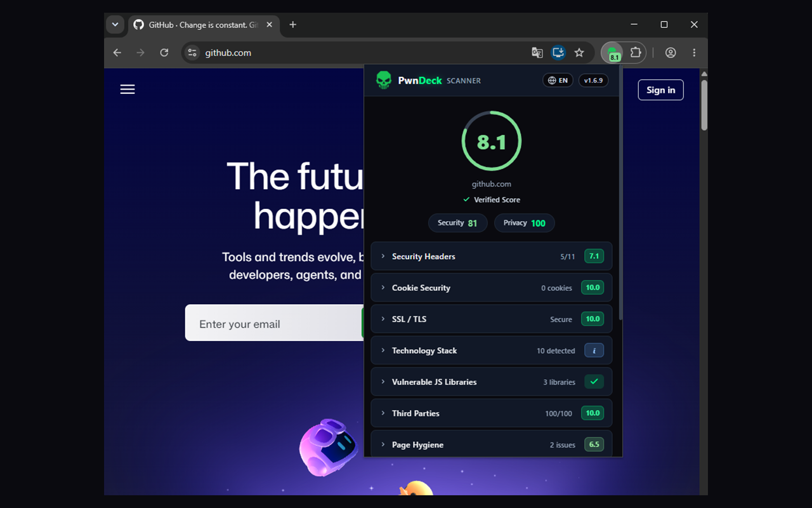
Task: Click the 2 issues text
Action: point(563,445)
